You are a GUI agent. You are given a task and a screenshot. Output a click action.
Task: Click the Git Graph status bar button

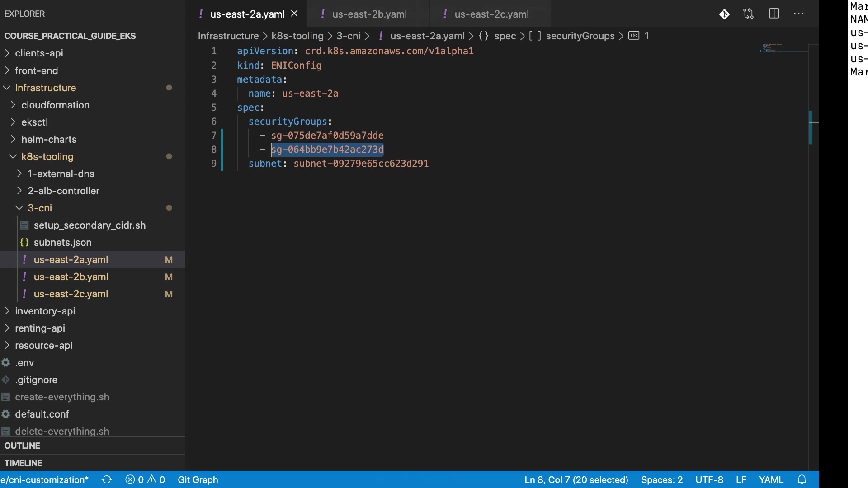pos(198,479)
